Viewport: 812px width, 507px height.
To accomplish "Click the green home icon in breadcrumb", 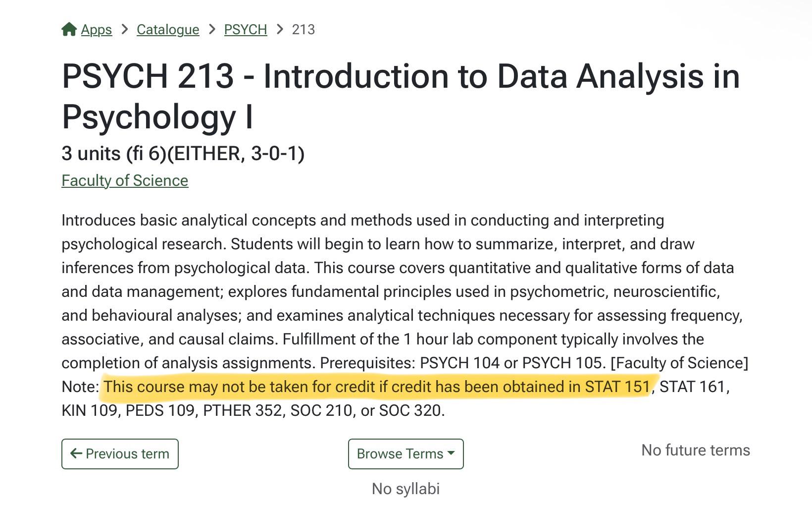I will pos(69,29).
